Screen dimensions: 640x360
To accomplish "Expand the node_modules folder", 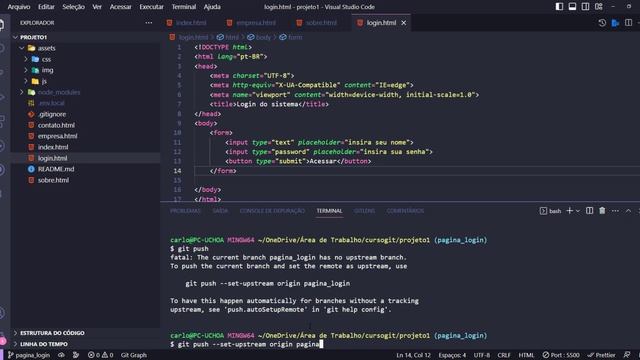I will [x=22, y=92].
